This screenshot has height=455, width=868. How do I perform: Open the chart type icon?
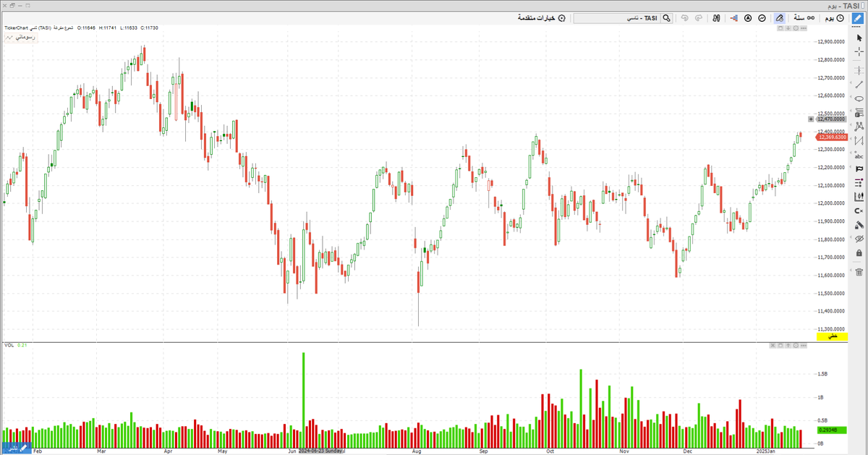click(x=762, y=18)
